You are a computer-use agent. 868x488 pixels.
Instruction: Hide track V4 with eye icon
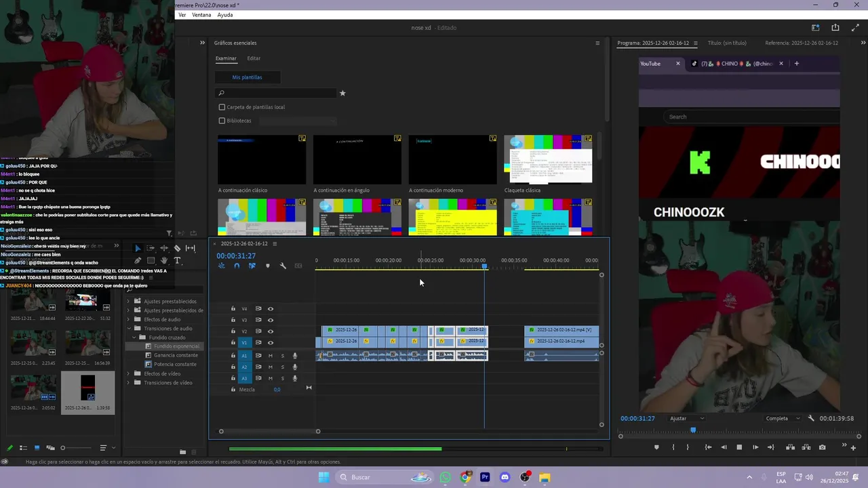pyautogui.click(x=271, y=309)
